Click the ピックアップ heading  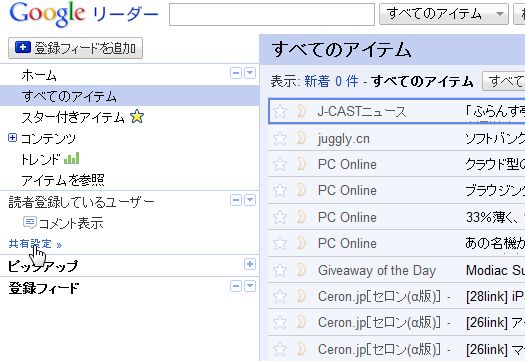coord(43,266)
